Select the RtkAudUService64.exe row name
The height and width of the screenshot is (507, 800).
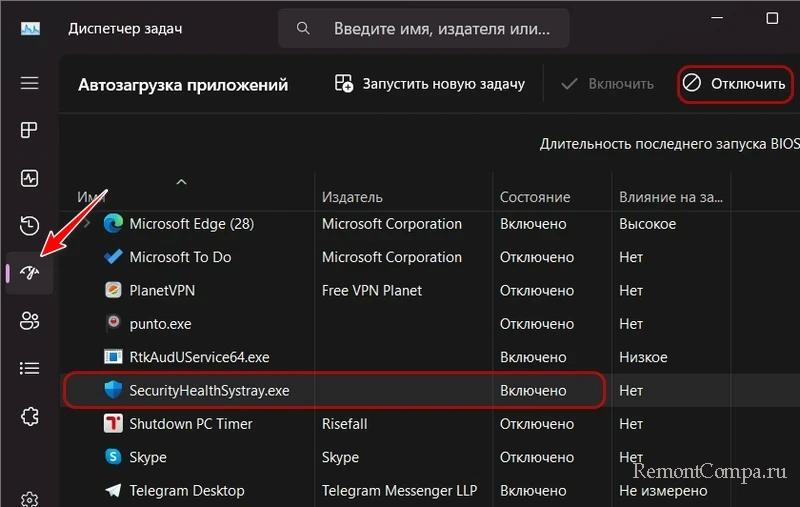click(x=199, y=357)
